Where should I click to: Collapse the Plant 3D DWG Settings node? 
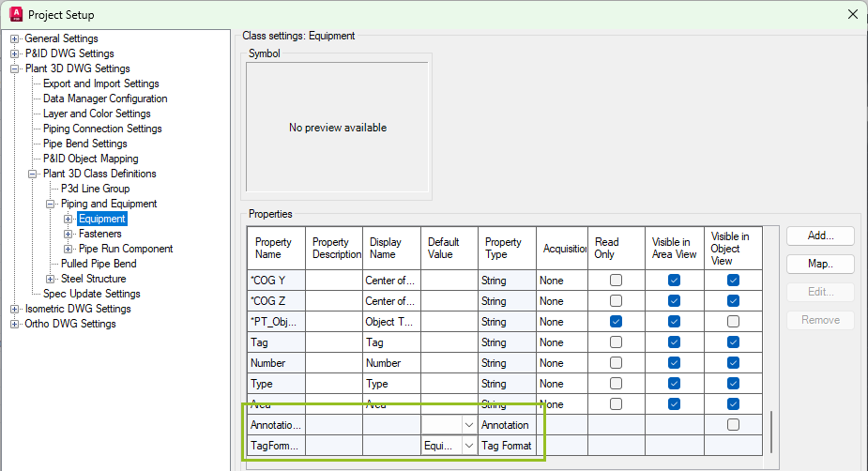click(x=14, y=68)
